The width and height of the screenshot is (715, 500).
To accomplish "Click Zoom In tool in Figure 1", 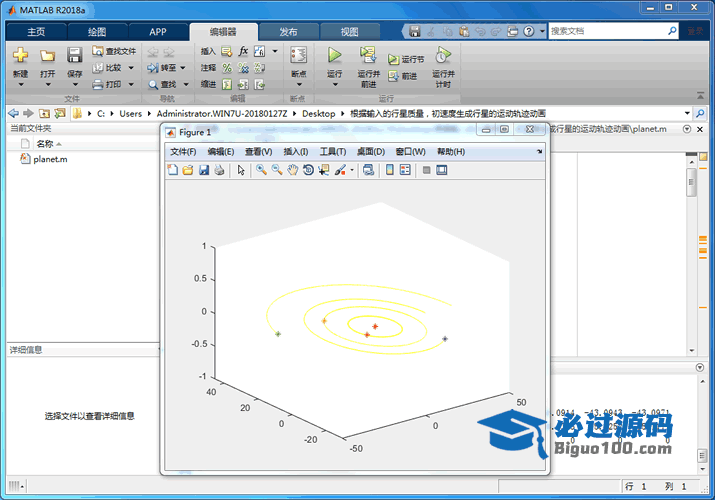I will point(261,170).
